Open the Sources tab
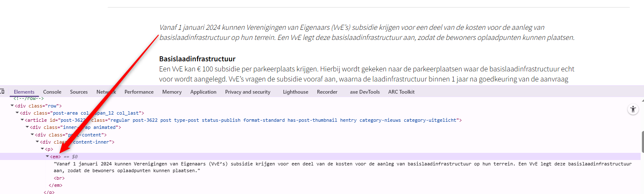This screenshot has width=644, height=194. pos(79,92)
